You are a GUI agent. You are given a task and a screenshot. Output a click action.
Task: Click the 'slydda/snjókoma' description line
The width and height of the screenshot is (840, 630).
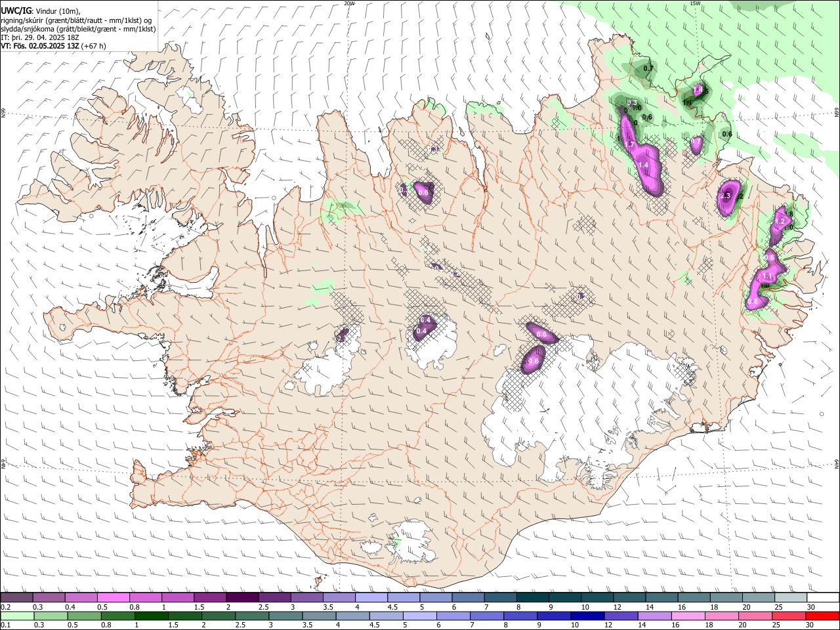78,29
